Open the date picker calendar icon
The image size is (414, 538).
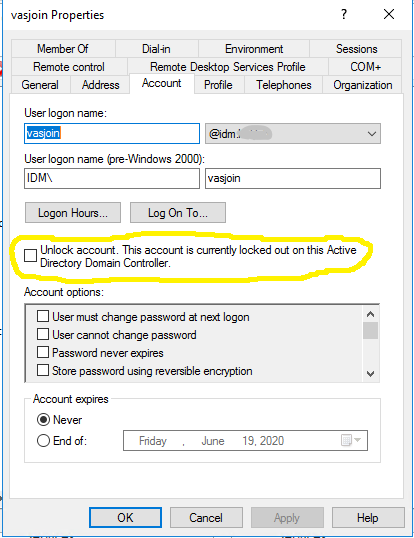coord(350,440)
